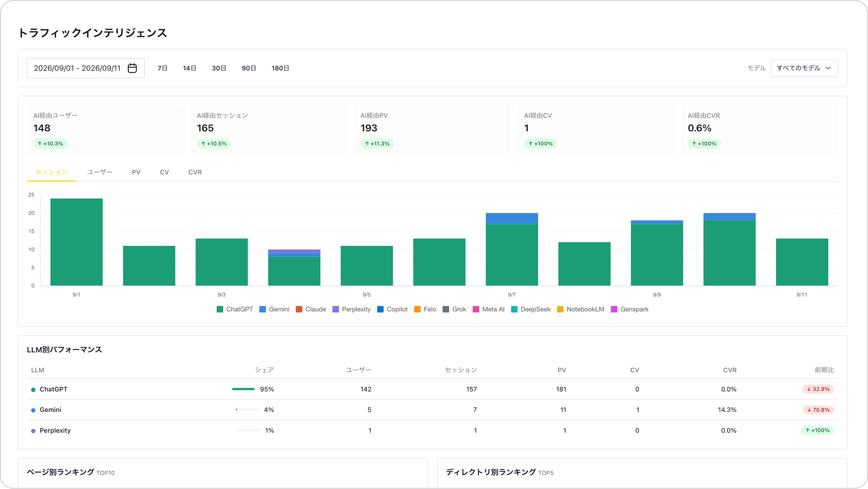Toggle Gemini series in chart legend
The width and height of the screenshot is (868, 489).
[274, 309]
